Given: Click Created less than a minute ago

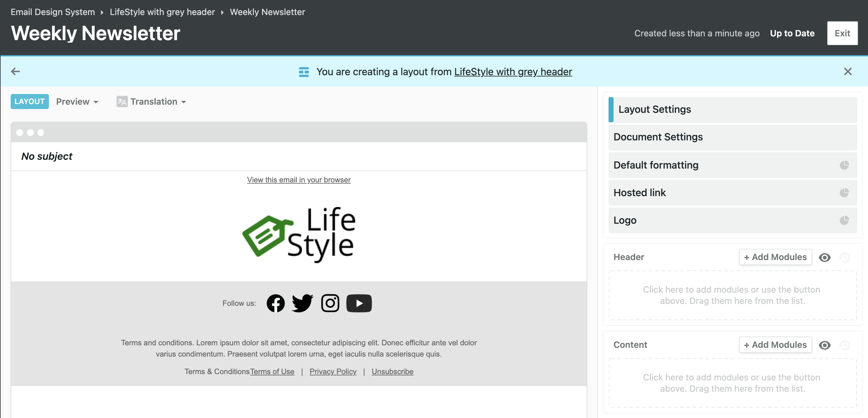Looking at the screenshot, I should (697, 33).
